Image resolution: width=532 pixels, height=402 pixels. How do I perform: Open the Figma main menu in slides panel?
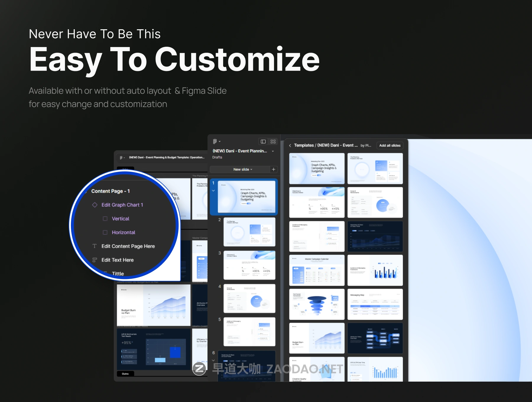pos(216,142)
